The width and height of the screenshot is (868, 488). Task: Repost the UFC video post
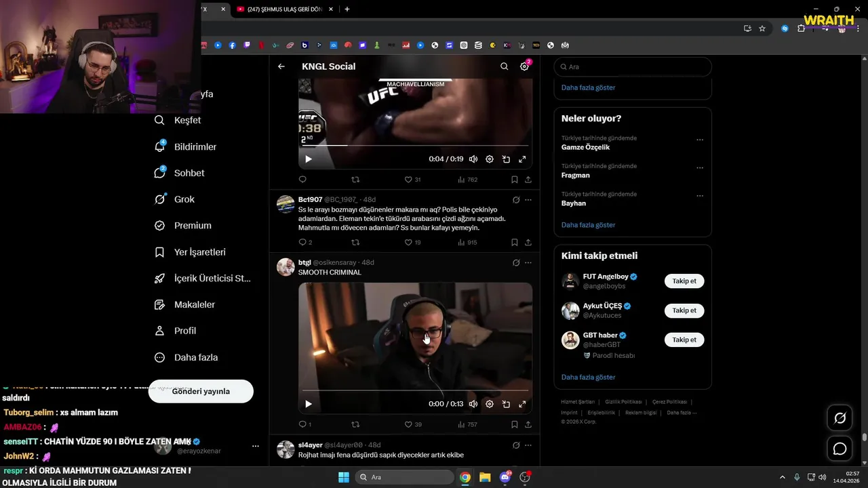pyautogui.click(x=355, y=180)
